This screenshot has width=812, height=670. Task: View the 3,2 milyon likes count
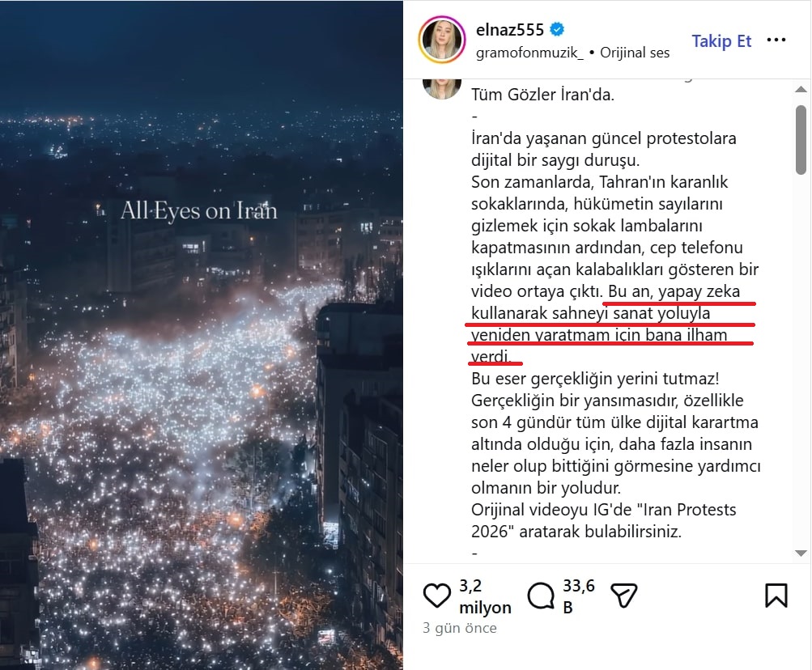(x=485, y=596)
